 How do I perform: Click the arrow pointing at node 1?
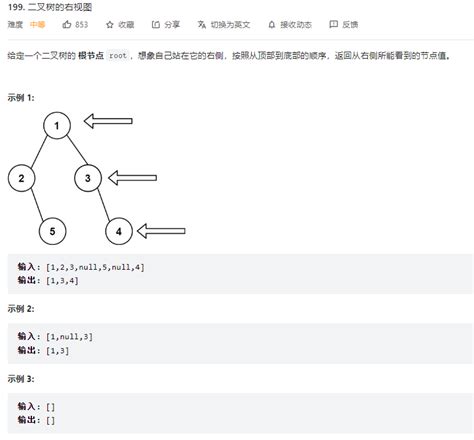[108, 121]
